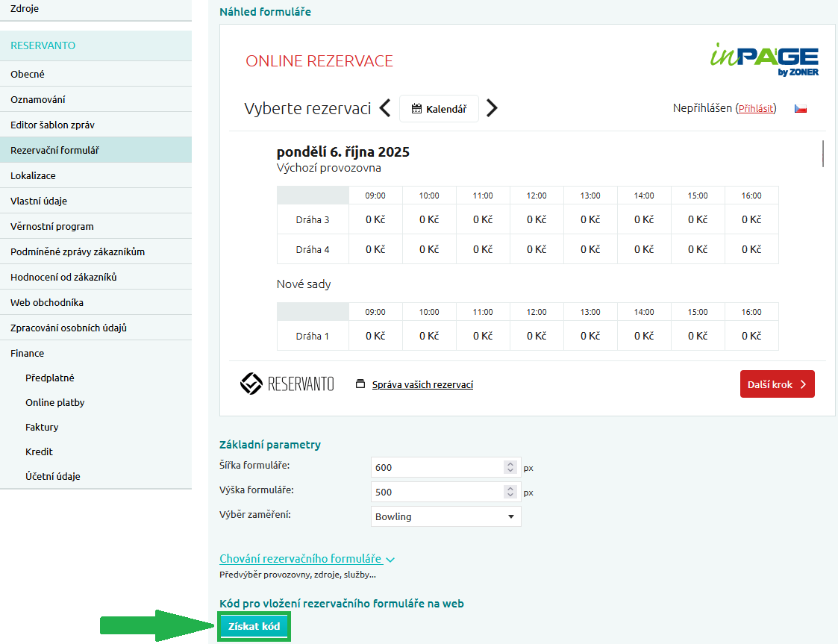Go to previous day with left arrow
The width and height of the screenshot is (838, 644).
point(385,109)
